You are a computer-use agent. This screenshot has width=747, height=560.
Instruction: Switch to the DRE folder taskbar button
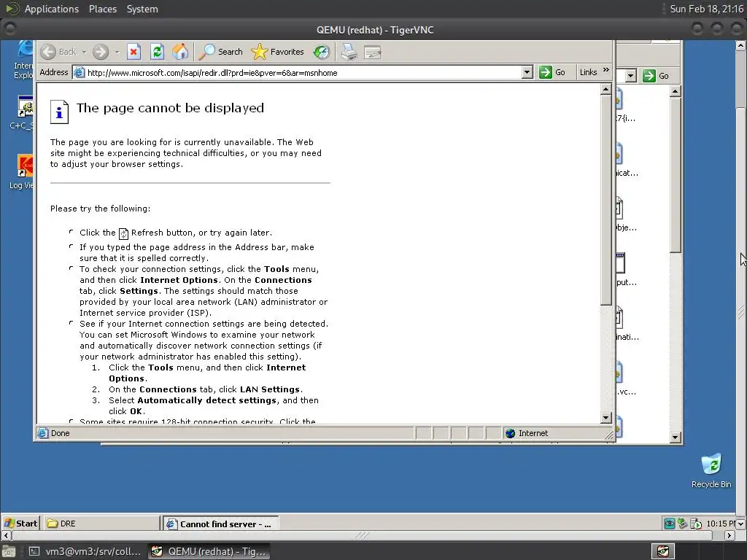point(101,523)
